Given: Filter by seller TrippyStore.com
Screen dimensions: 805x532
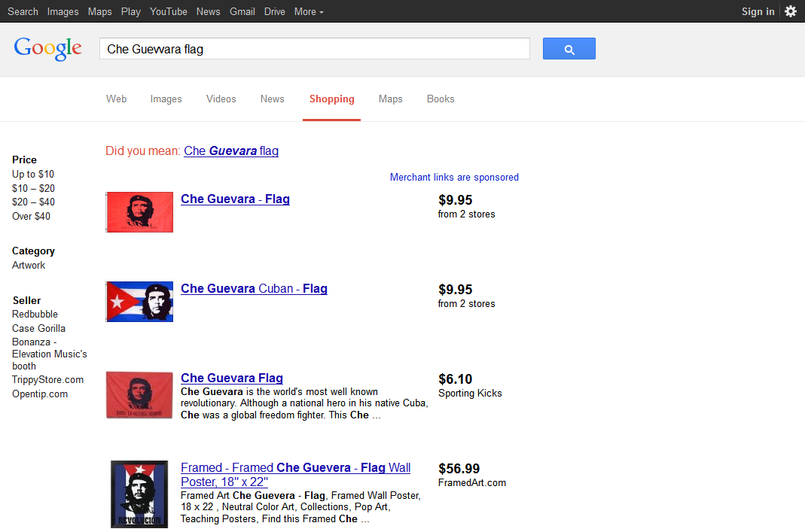Looking at the screenshot, I should coord(47,380).
